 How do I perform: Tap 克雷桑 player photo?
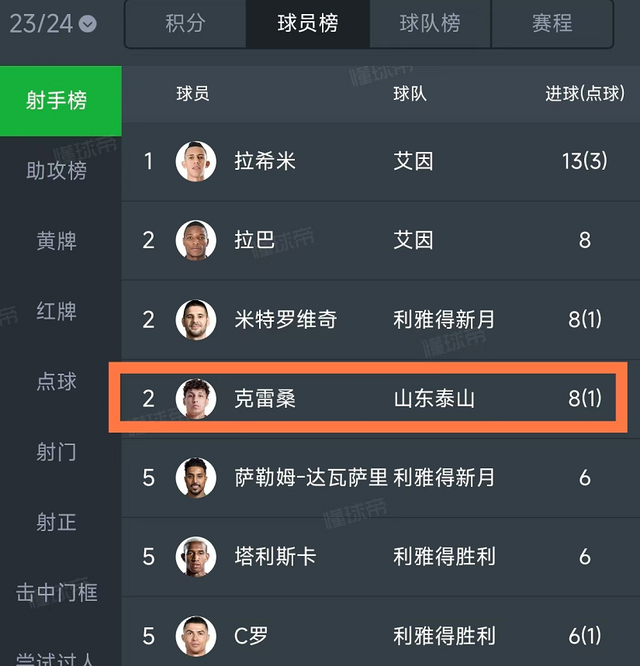[x=196, y=398]
